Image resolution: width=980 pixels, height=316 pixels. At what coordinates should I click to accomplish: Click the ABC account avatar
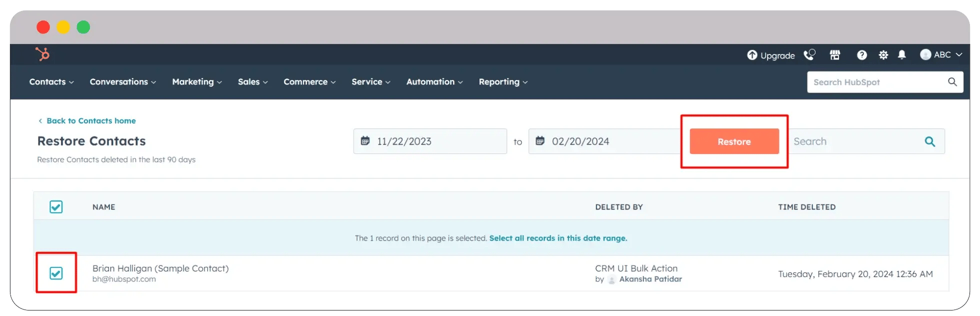(925, 55)
